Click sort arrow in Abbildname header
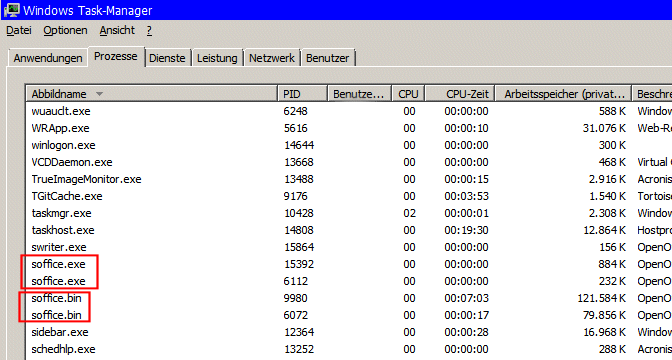 click(x=99, y=94)
